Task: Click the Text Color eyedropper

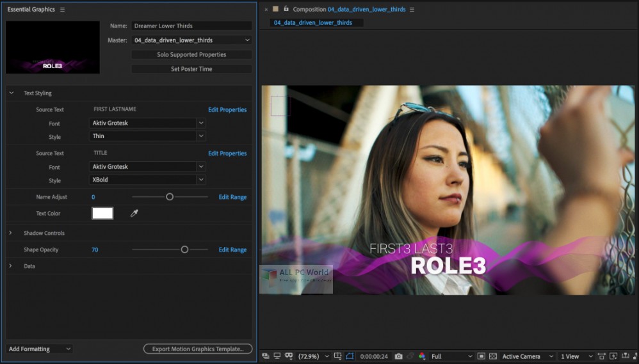Action: 134,214
